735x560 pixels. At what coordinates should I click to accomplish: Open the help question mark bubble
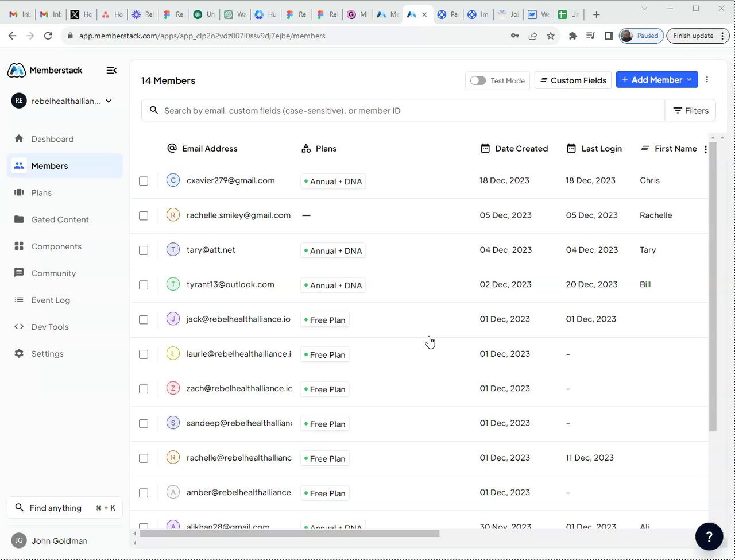[709, 536]
